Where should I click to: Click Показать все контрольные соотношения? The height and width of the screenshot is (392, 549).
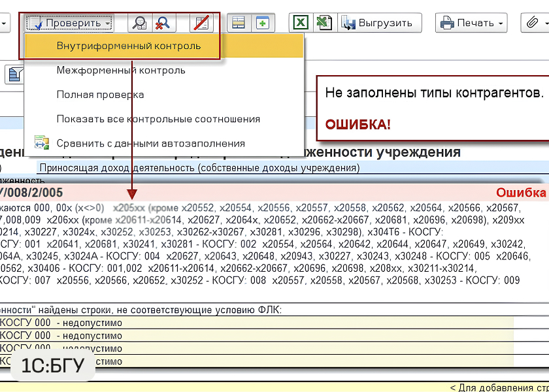158,119
